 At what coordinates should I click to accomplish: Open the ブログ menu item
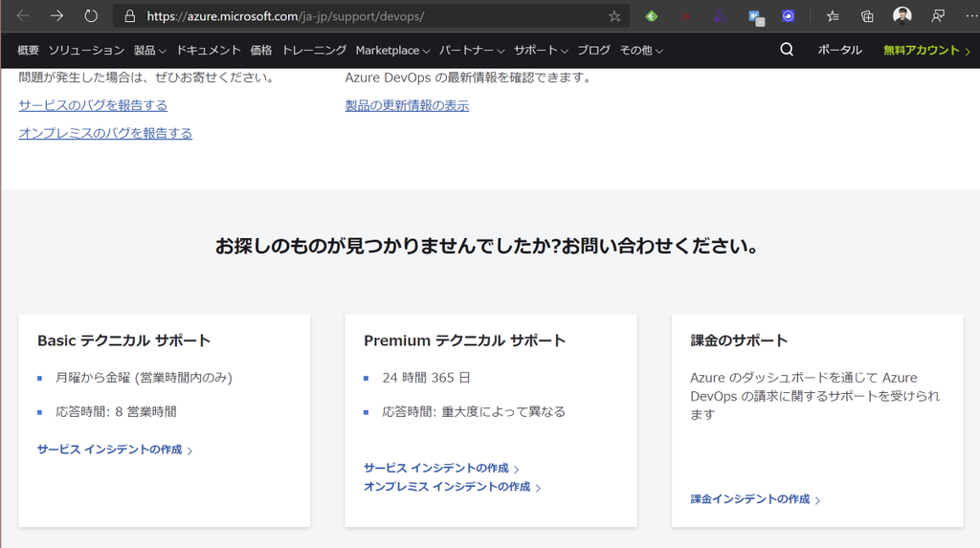(593, 50)
